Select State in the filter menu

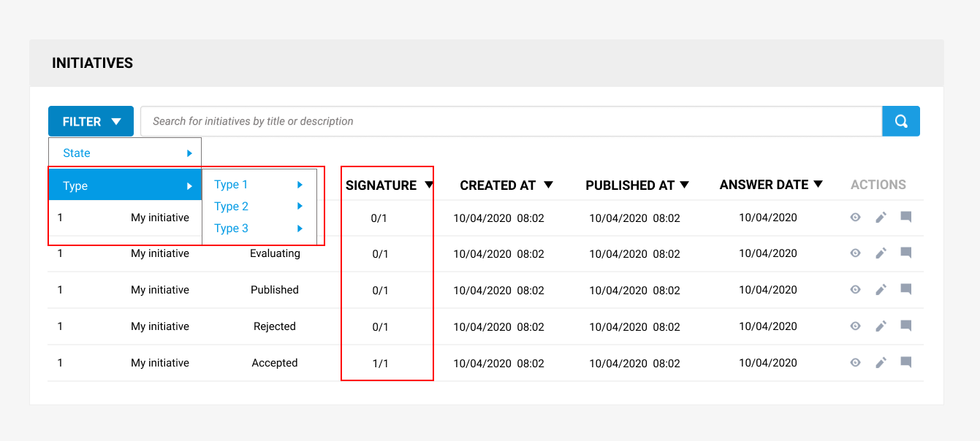(x=77, y=153)
